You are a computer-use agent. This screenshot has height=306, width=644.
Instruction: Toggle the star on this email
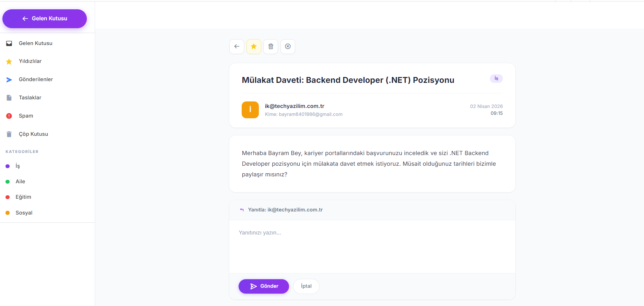coord(254,46)
